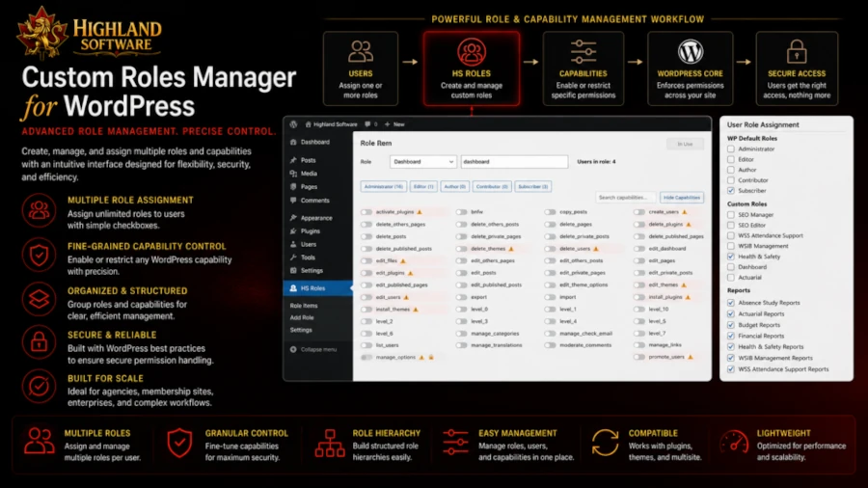868x488 pixels.
Task: Click the Administrator (16) role filter
Action: pyautogui.click(x=384, y=186)
